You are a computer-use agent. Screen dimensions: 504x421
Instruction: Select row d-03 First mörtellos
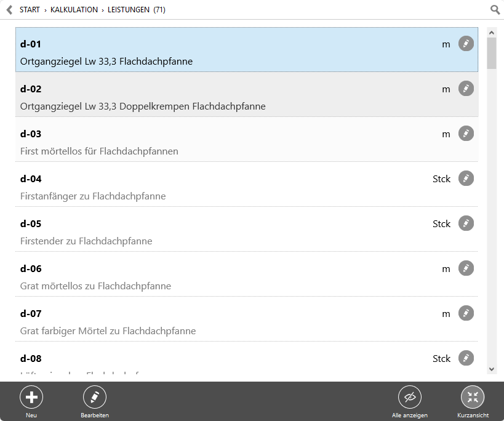tap(247, 139)
